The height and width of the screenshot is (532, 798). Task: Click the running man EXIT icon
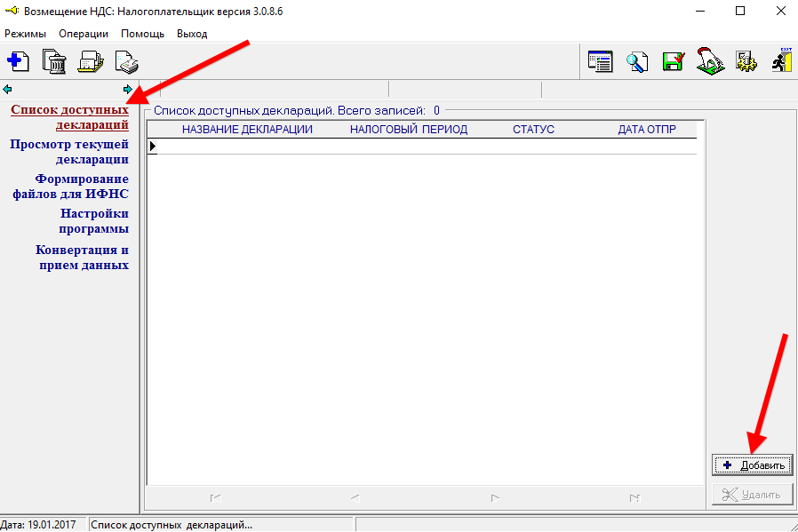click(x=781, y=61)
